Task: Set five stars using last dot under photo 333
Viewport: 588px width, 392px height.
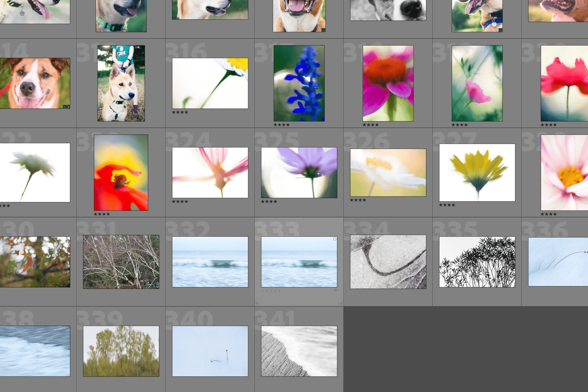Action: pyautogui.click(x=279, y=291)
